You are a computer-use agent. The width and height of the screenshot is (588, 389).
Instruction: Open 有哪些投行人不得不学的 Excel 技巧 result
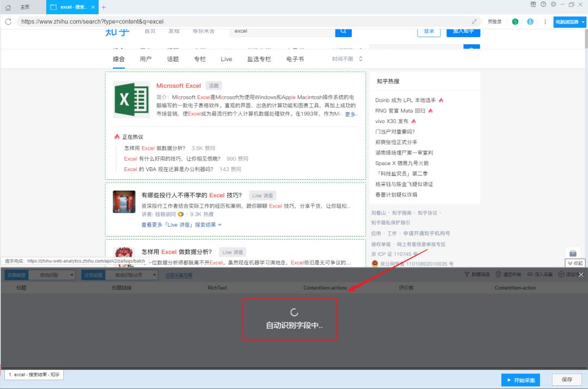pos(192,195)
